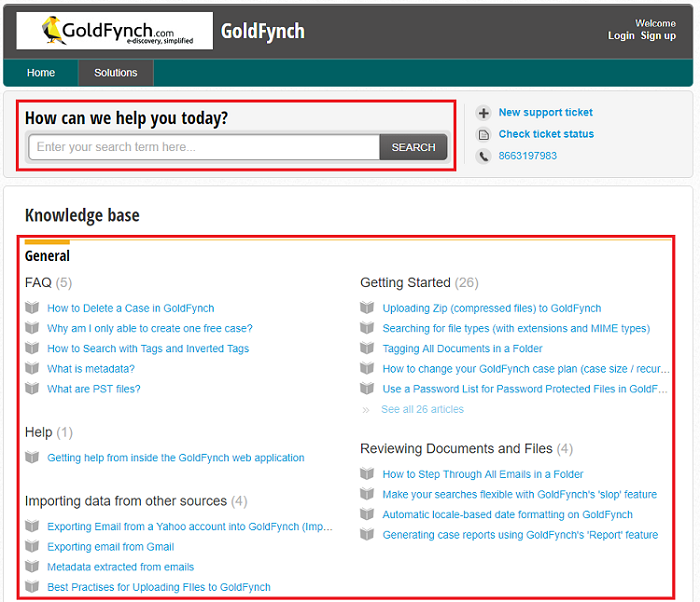Click the GoldFynch.com bird logo
This screenshot has height=602, width=700.
[114, 30]
